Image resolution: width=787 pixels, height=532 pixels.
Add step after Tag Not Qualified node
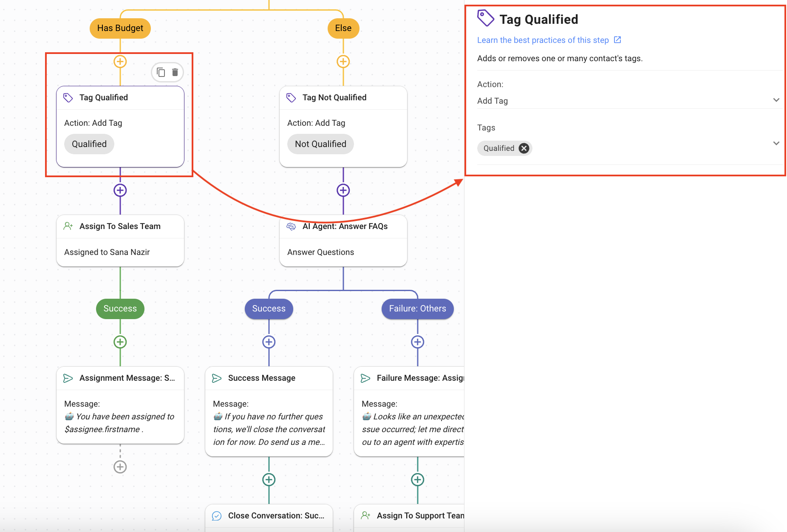pos(343,190)
